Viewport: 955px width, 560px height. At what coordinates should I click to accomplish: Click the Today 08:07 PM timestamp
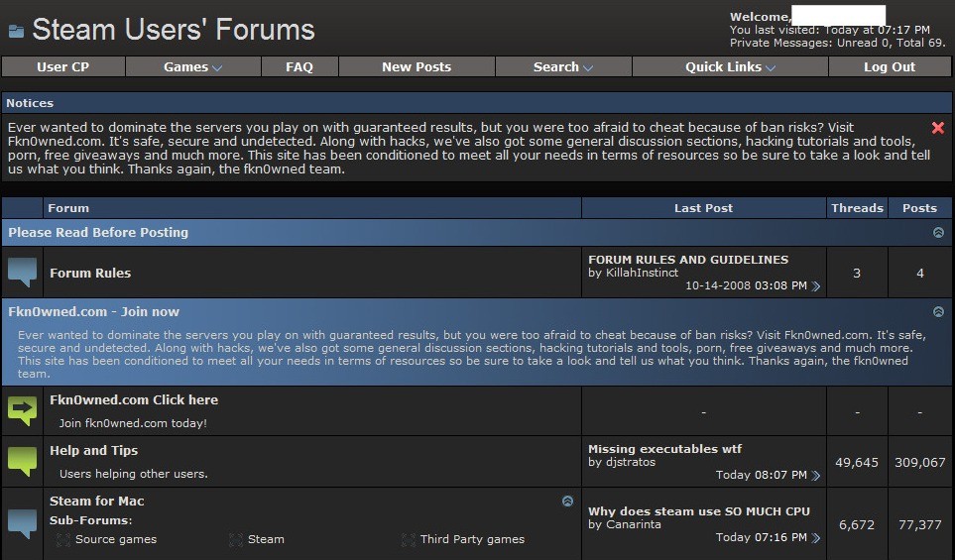(x=762, y=475)
